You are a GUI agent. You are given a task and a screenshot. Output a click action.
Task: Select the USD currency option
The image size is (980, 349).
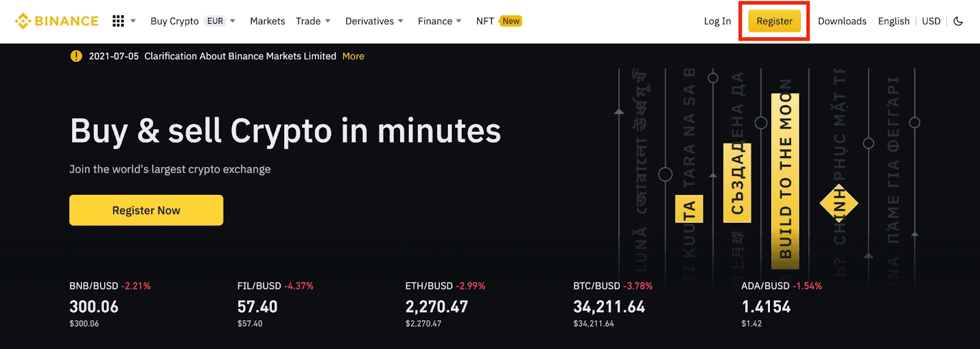pos(931,21)
